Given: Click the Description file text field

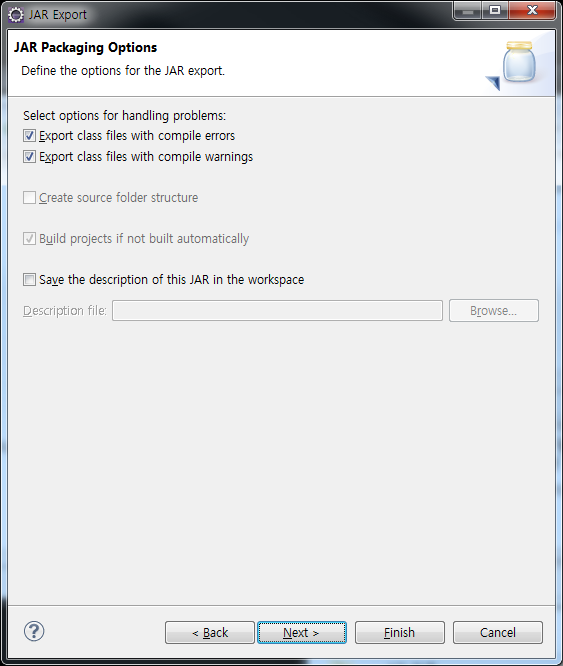Looking at the screenshot, I should pos(277,310).
